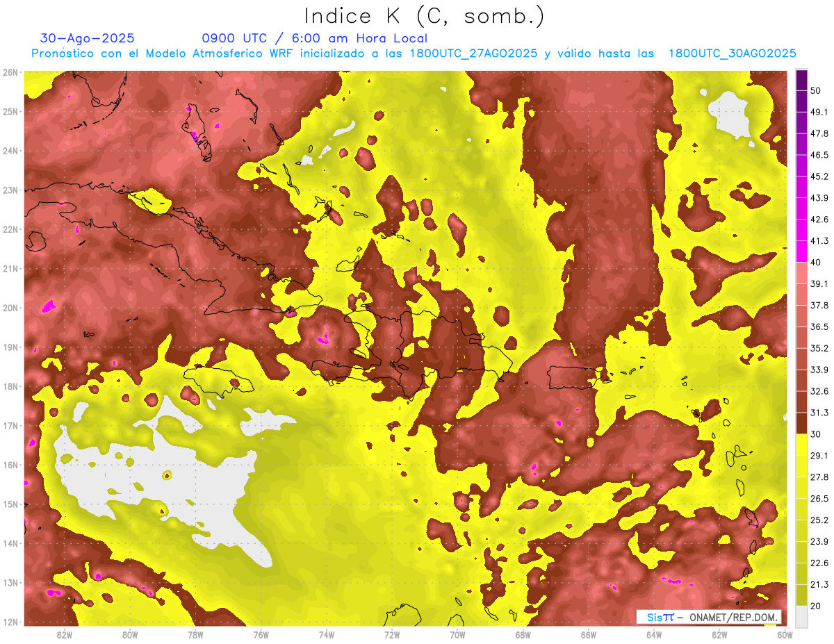Click the legend value 23.9

click(x=819, y=541)
